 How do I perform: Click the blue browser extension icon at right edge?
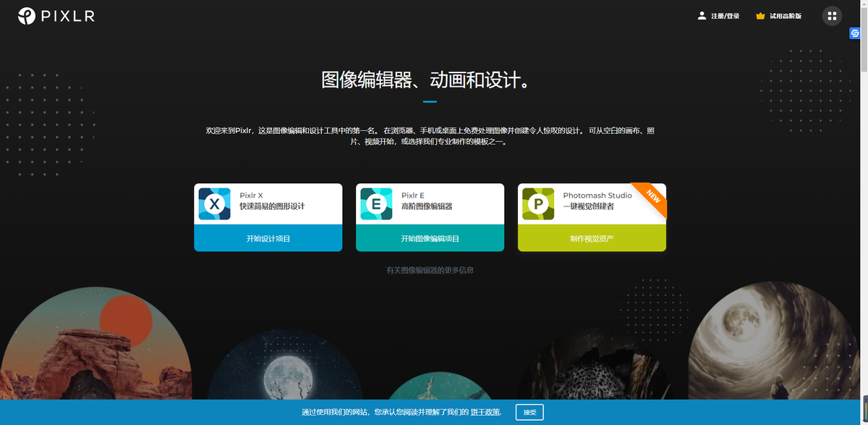(854, 34)
